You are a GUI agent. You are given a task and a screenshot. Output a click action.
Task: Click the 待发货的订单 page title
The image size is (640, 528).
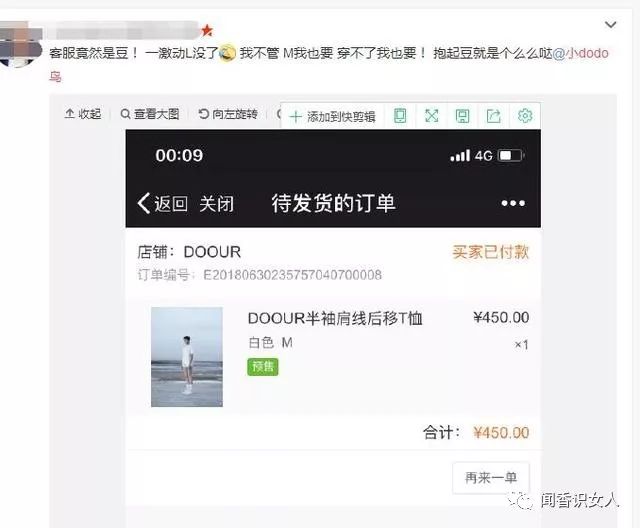pos(333,203)
